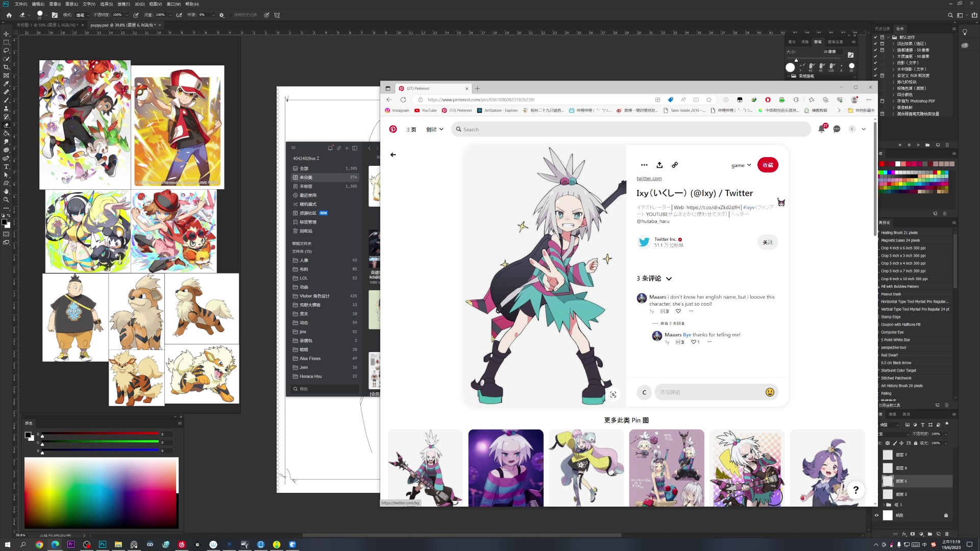Go to Pinterest 主页 home link
980x551 pixels.
[411, 130]
